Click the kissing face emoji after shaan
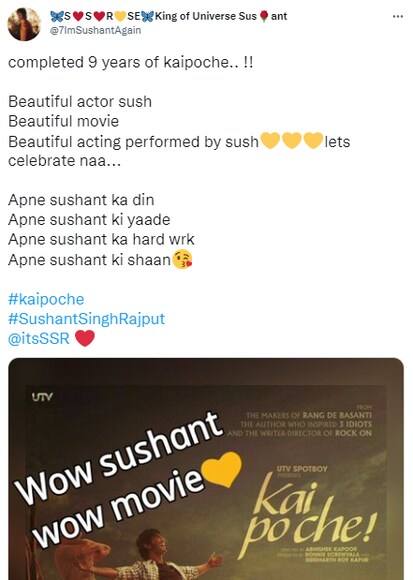Viewport: 413px width, 580px height. pos(182,259)
